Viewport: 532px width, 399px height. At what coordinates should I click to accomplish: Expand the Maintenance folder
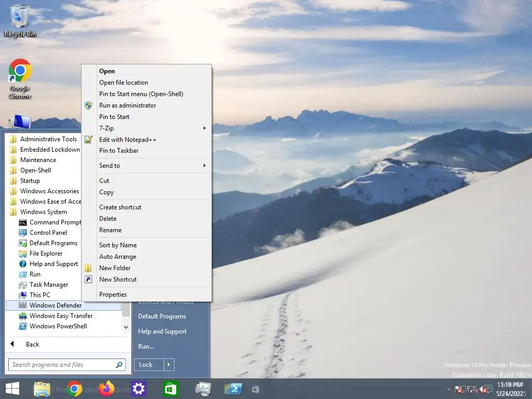pyautogui.click(x=44, y=160)
